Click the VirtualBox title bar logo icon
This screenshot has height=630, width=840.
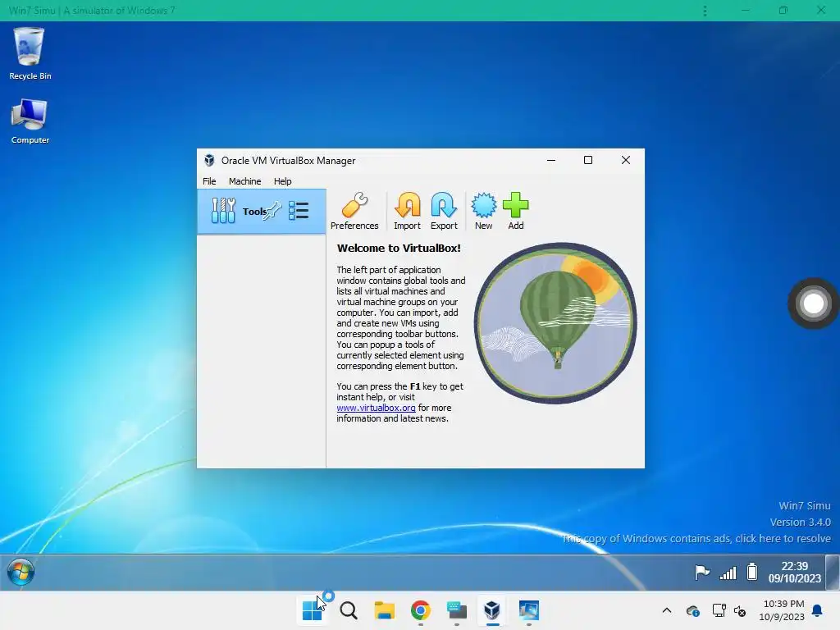[x=209, y=160]
